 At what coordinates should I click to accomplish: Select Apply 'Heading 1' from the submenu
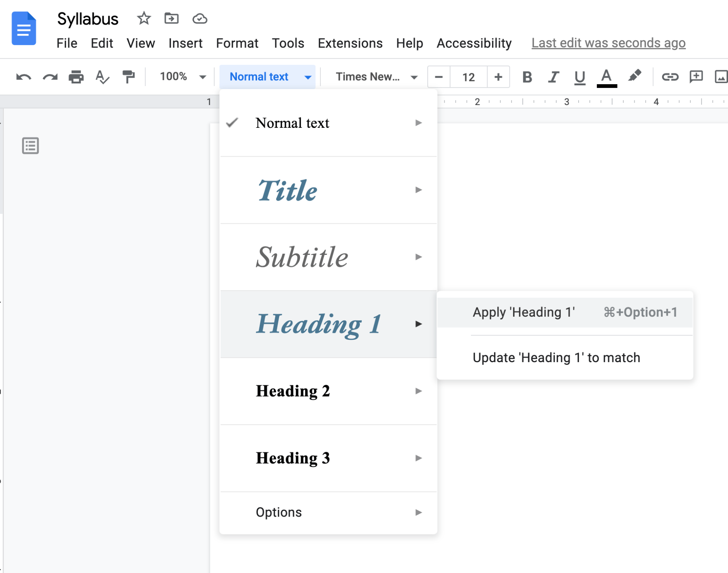coord(524,312)
